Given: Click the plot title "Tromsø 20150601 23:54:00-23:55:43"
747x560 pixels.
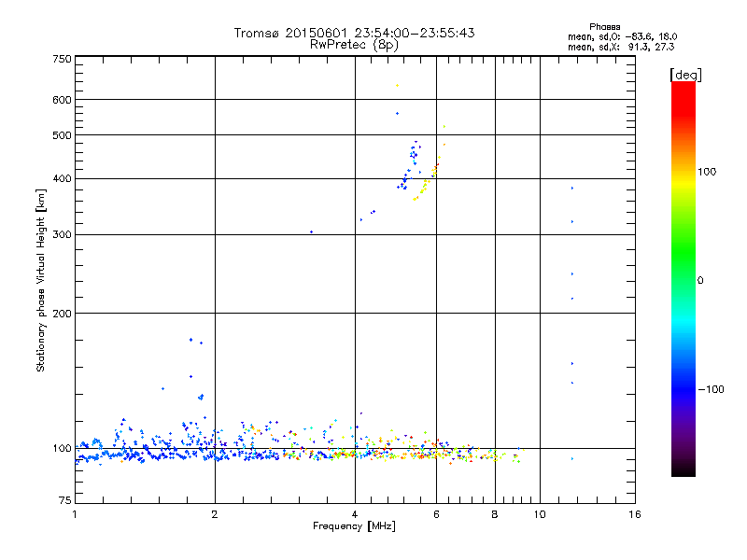Looking at the screenshot, I should click(354, 33).
